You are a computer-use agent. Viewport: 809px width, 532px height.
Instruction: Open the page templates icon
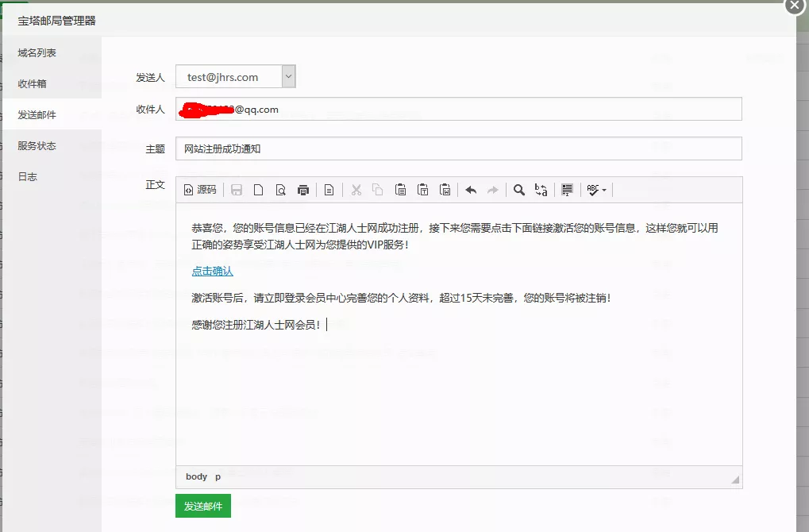coord(329,189)
